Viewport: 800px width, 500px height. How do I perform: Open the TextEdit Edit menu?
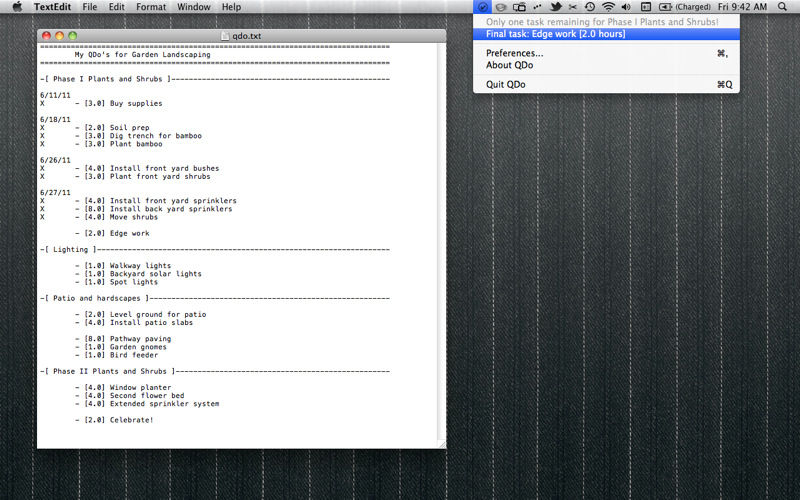pyautogui.click(x=116, y=7)
